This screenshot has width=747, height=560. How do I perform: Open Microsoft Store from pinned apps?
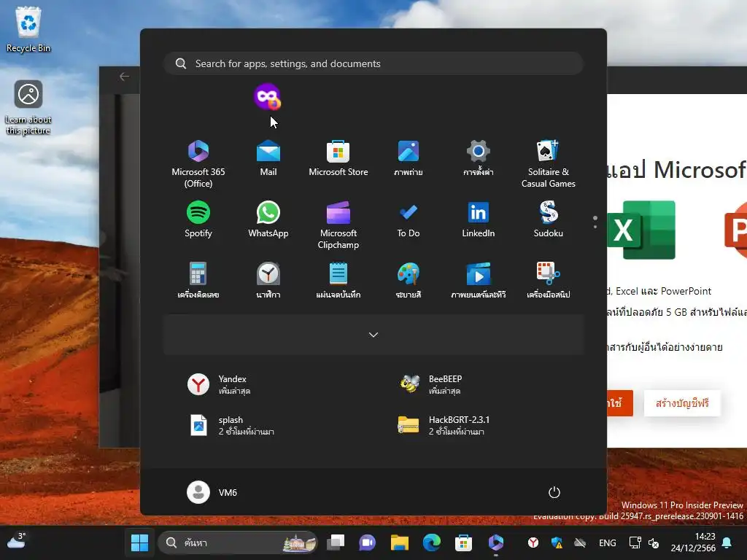coord(338,157)
